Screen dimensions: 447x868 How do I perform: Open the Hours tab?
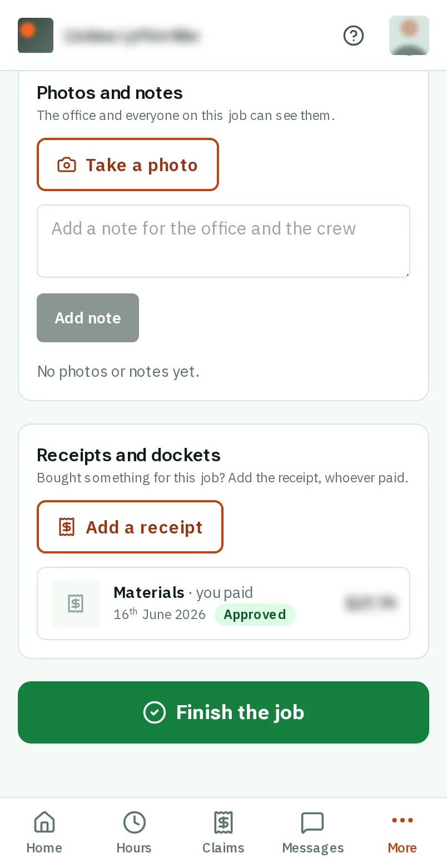[134, 832]
